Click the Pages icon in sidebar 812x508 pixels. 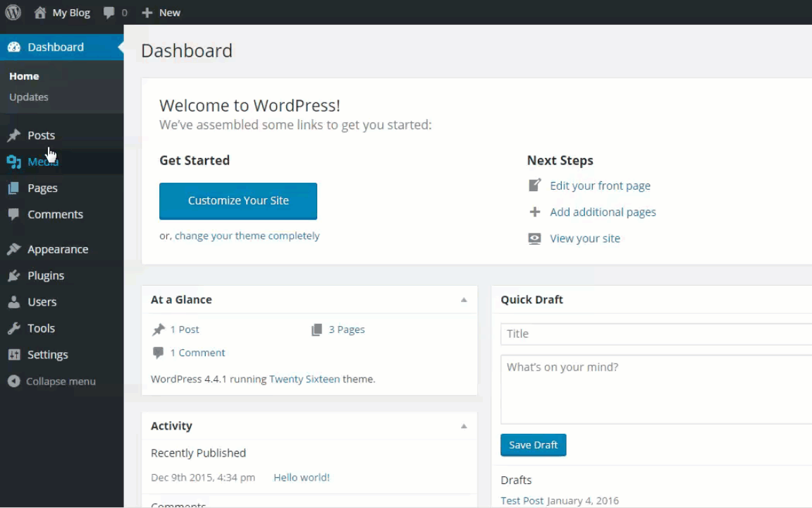tap(14, 188)
